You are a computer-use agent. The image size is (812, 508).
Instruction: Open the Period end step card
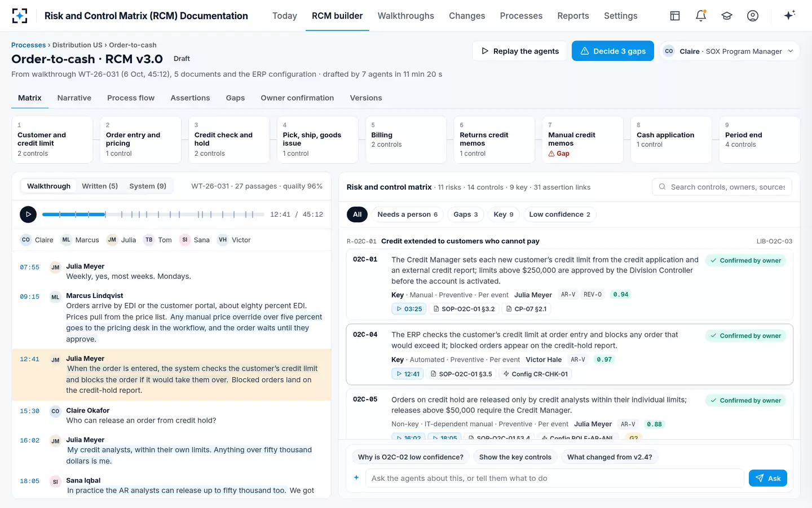(x=760, y=140)
